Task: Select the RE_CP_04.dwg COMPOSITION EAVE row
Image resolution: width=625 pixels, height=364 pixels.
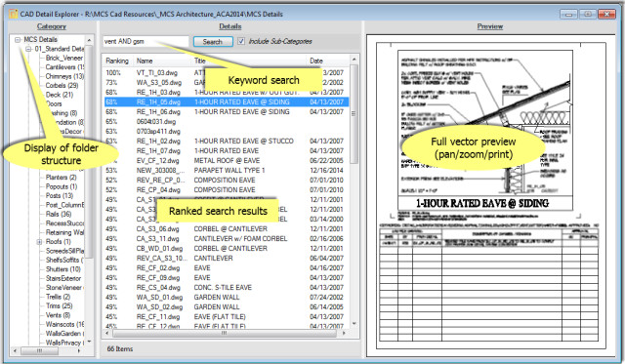Action: pyautogui.click(x=227, y=190)
